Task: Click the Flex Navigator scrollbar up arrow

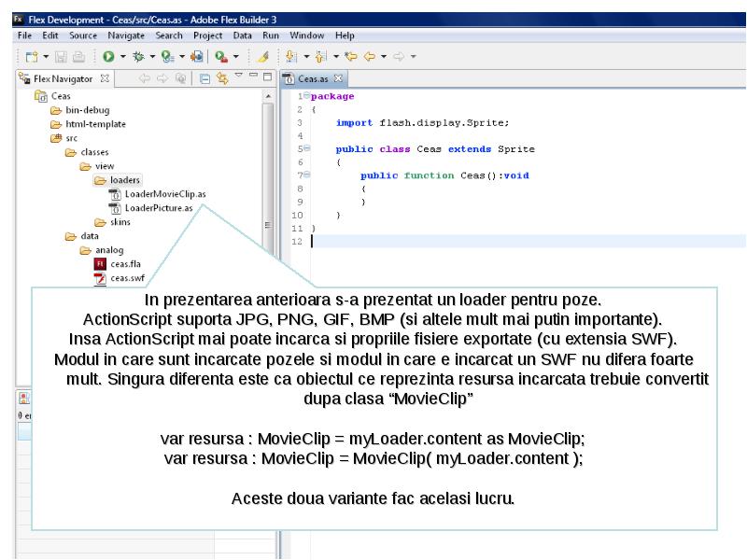Action: tap(268, 96)
